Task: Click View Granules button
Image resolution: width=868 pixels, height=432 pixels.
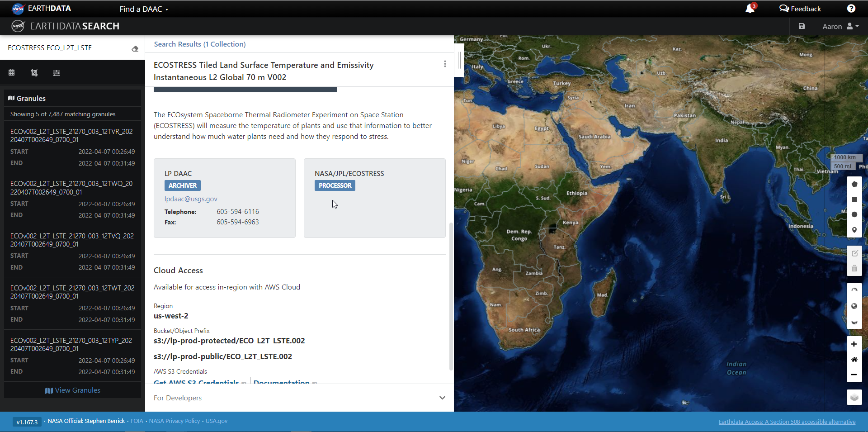Action: coord(72,390)
